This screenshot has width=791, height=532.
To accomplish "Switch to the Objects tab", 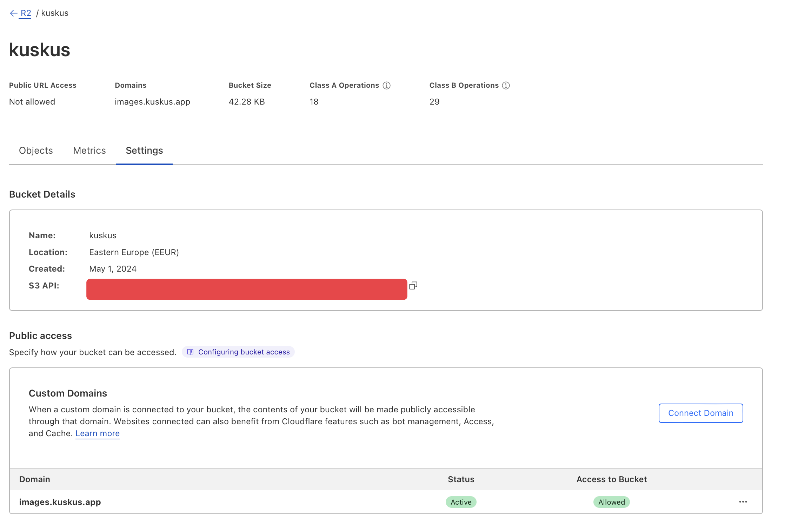I will pos(36,151).
